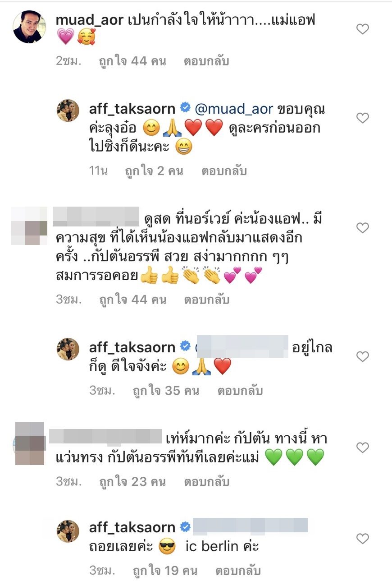
Task: Tap ตอบกลับ under the 35-likes reply
Action: point(240,391)
